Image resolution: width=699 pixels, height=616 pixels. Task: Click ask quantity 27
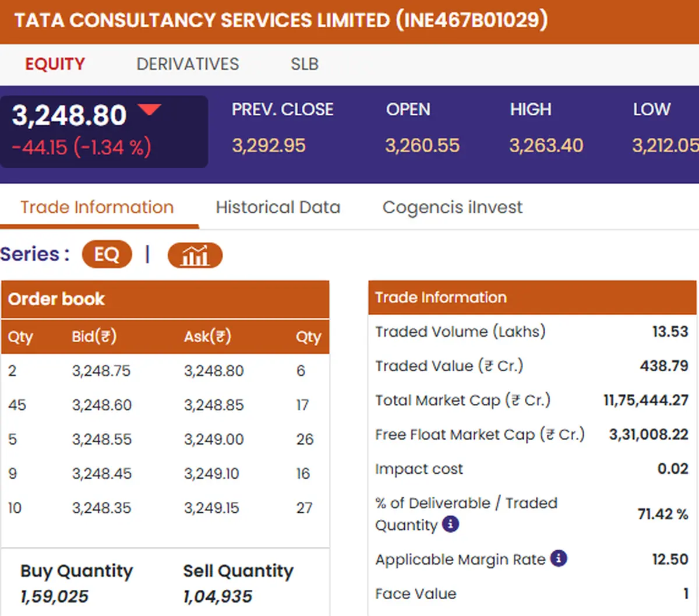coord(304,508)
